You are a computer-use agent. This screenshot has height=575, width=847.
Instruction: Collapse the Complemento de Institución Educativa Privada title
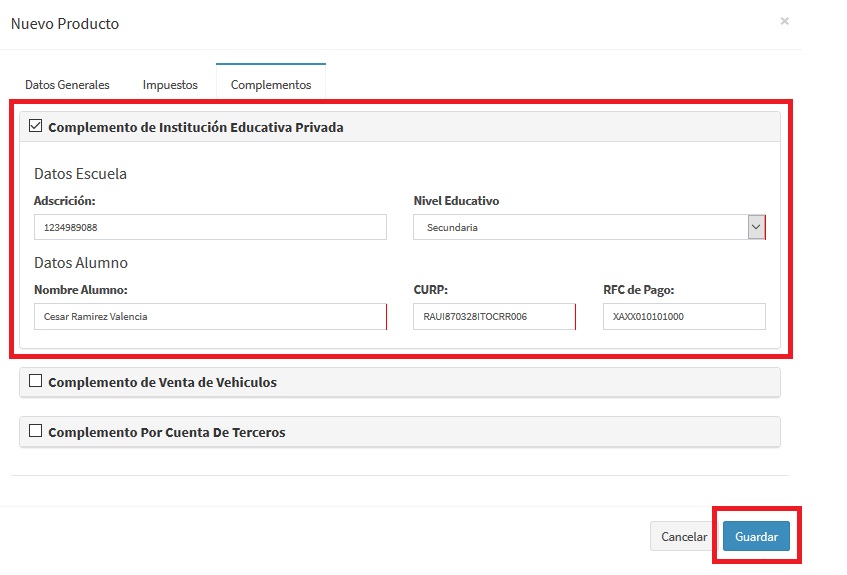196,127
